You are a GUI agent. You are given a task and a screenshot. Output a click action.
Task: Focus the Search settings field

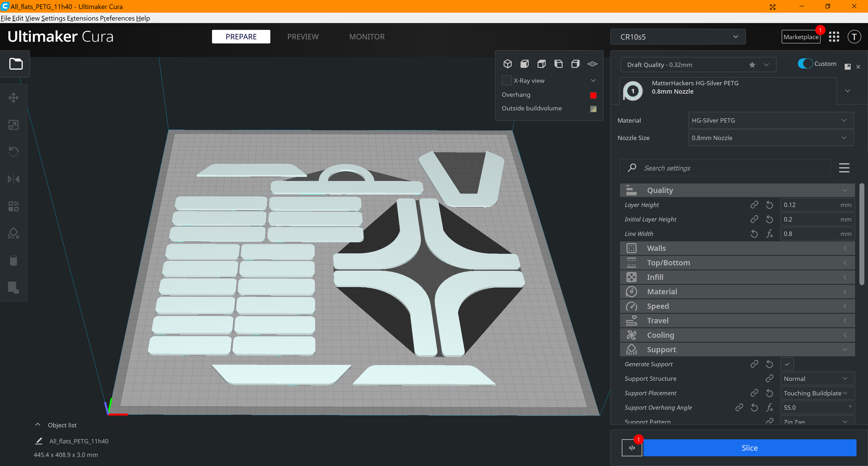click(x=725, y=168)
